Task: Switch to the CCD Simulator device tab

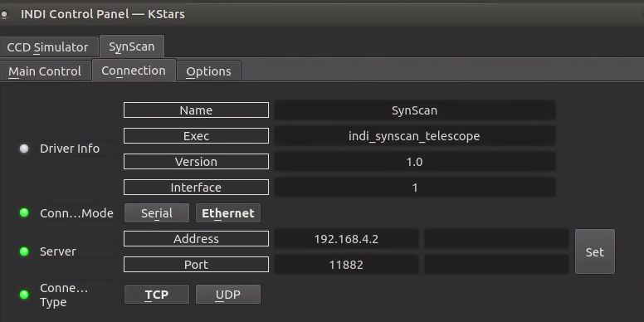Action: click(48, 47)
